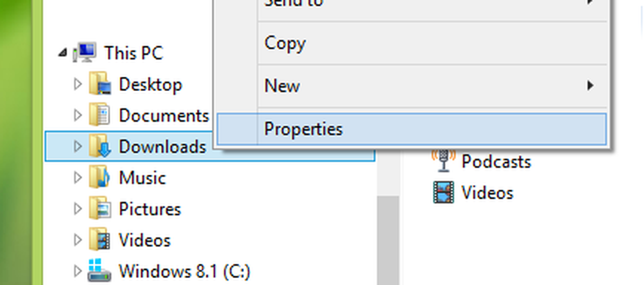Expand the Music folder node
The width and height of the screenshot is (644, 285).
tap(77, 177)
